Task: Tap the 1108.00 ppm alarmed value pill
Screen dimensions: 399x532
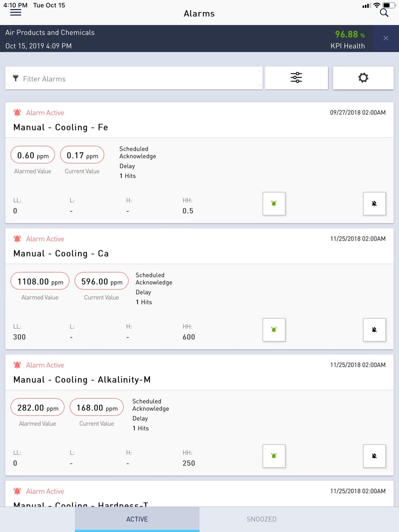Action: coord(40,281)
